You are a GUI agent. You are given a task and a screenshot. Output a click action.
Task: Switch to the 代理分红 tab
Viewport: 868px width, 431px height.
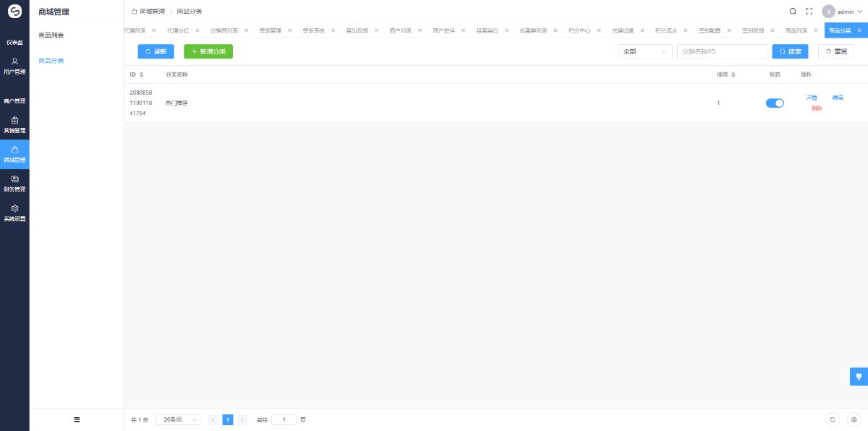click(178, 30)
